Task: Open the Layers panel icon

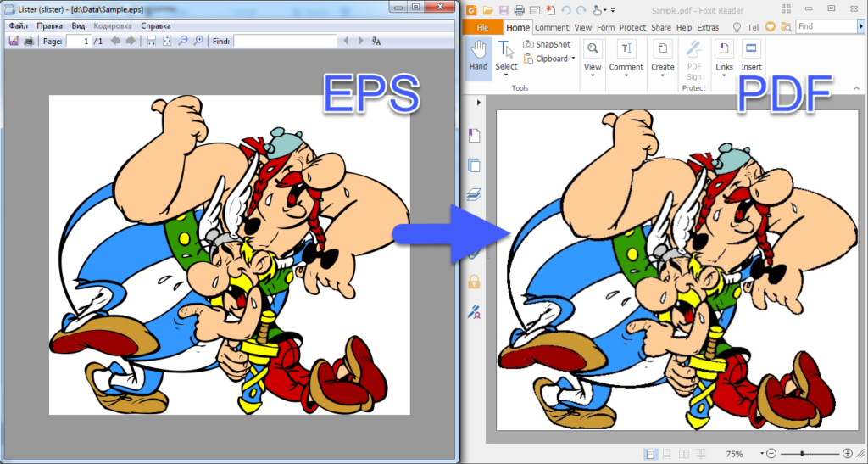Action: pos(475,194)
